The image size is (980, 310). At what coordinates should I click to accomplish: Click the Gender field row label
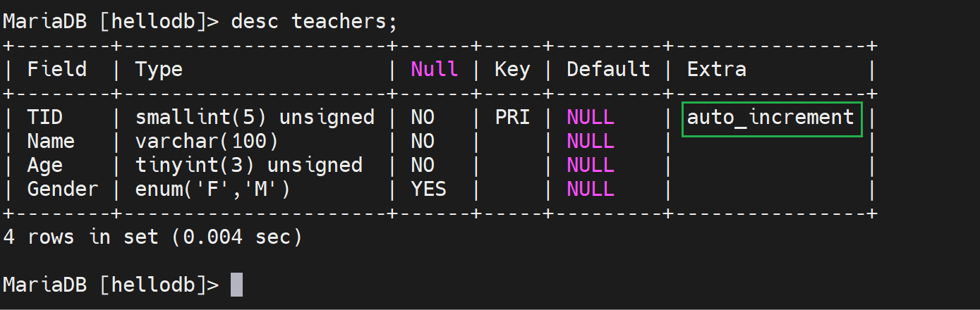click(x=63, y=189)
